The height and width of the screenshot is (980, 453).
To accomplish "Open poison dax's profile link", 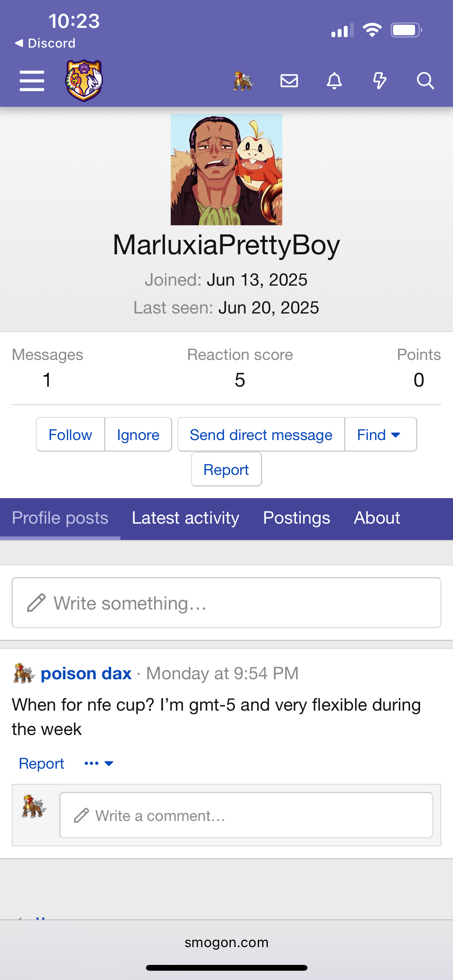I will pos(86,673).
